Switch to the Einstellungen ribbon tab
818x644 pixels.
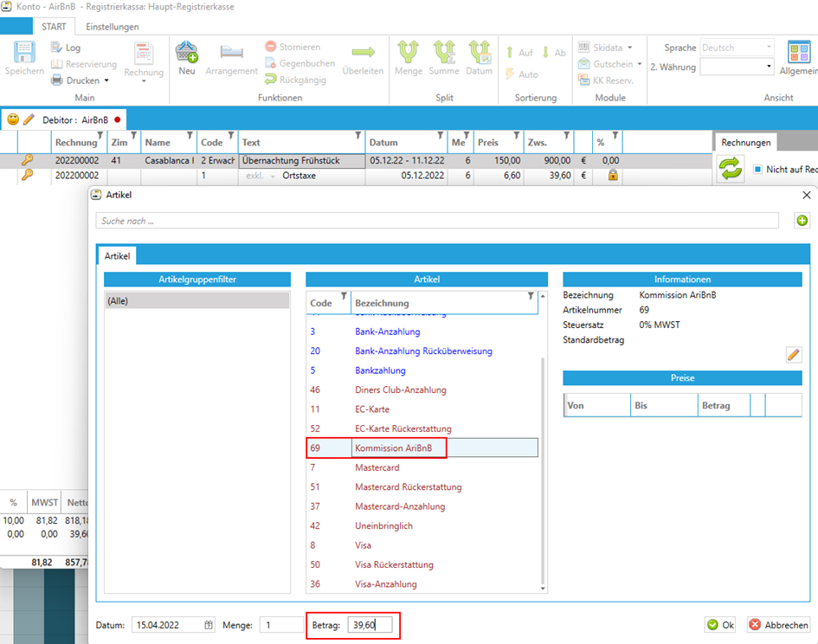pyautogui.click(x=113, y=27)
